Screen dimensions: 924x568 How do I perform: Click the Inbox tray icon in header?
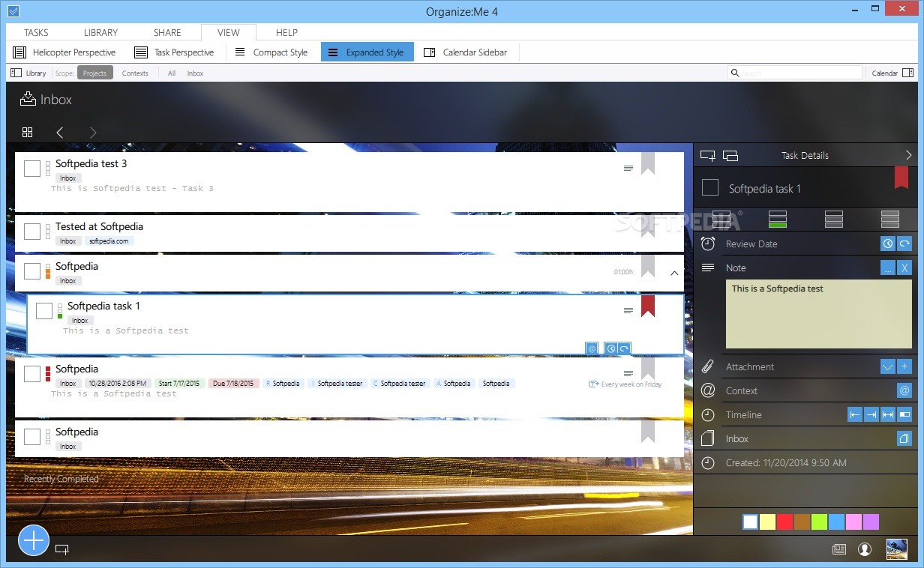(28, 99)
